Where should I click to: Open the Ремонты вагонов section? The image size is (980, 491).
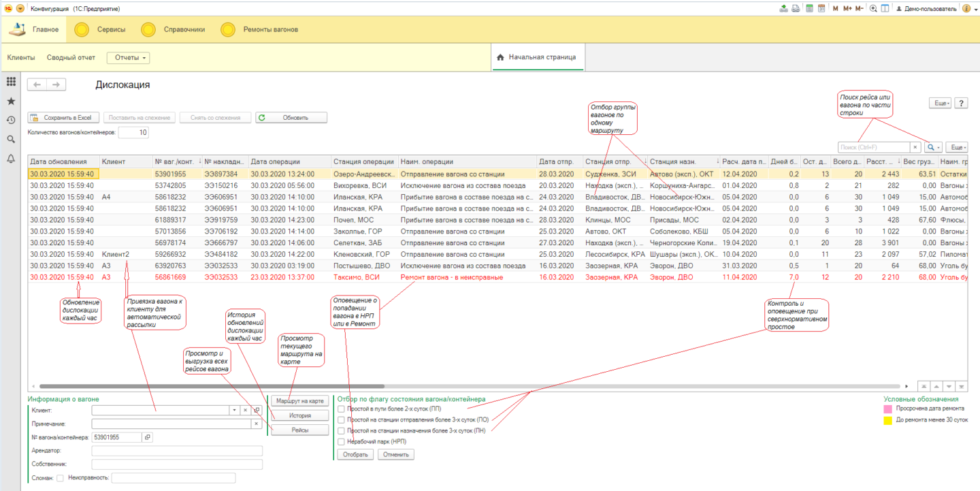tap(260, 29)
